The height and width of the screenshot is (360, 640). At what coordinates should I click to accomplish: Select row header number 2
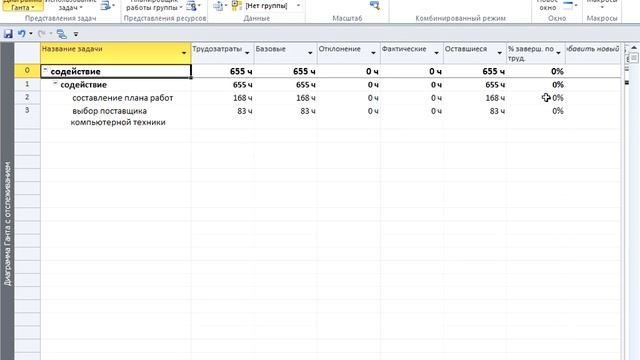pos(27,97)
